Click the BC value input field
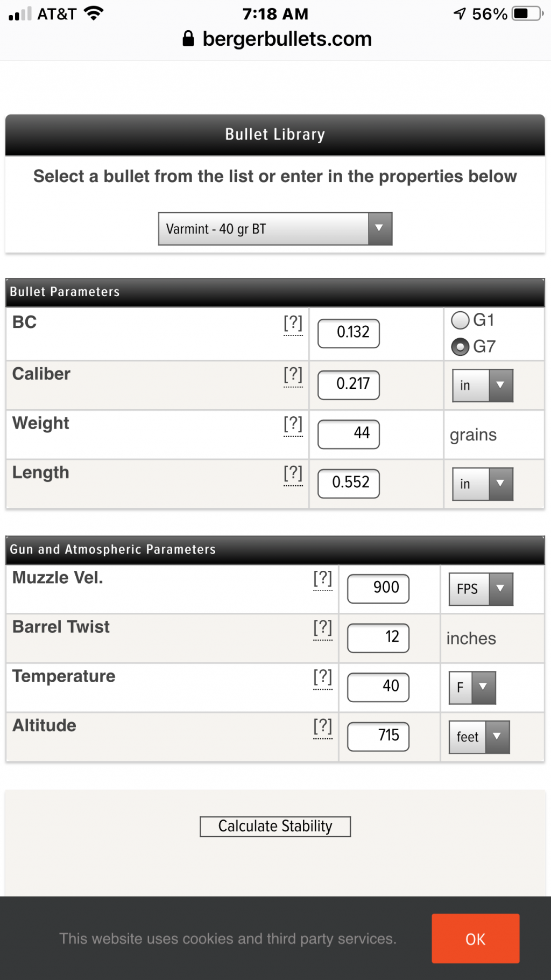Image resolution: width=551 pixels, height=980 pixels. 349,333
